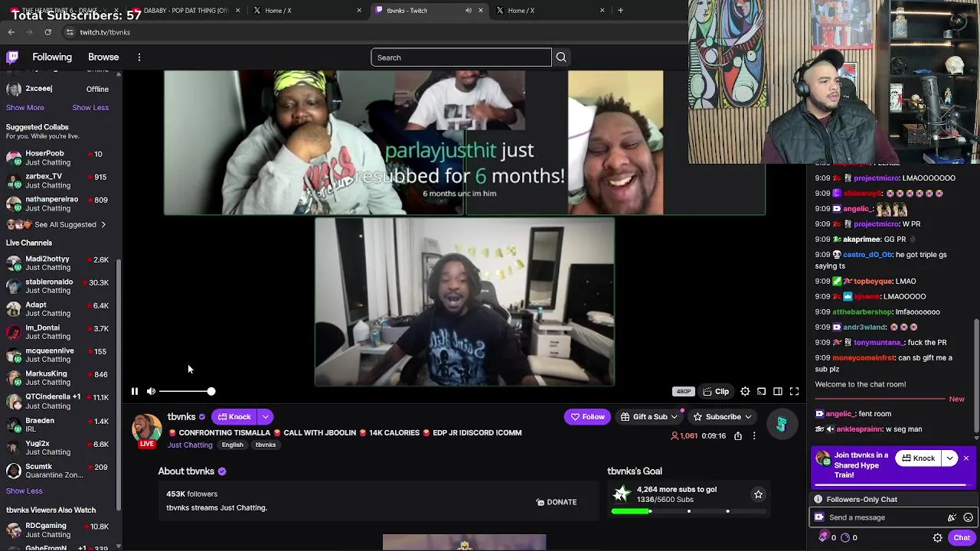Open the Just Chatting category link
Screen dimensions: 980x551
[190, 445]
